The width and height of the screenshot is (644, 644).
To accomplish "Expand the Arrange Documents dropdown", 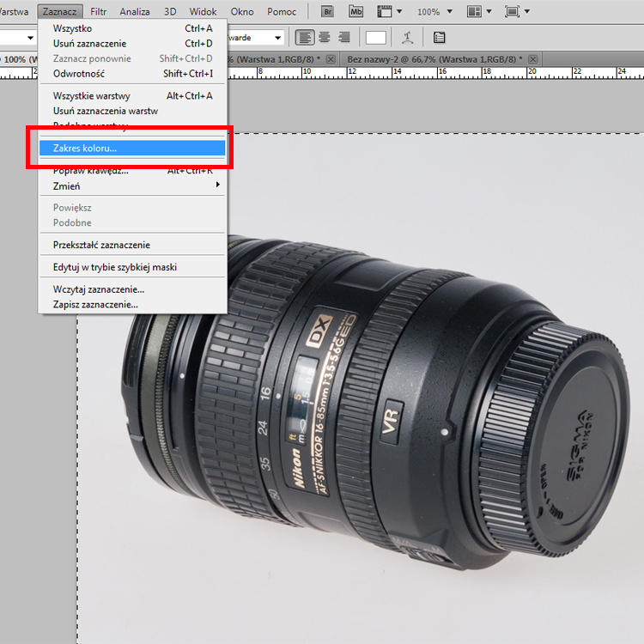I will 478,12.
